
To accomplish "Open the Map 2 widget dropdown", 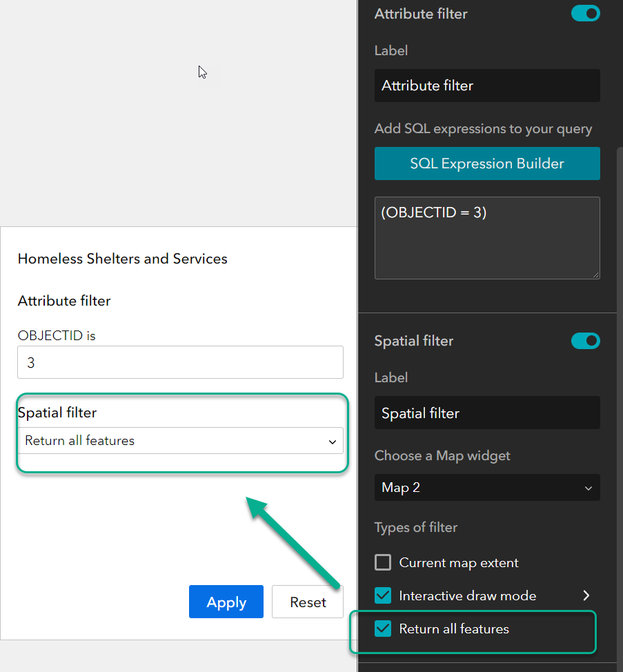I will click(486, 488).
